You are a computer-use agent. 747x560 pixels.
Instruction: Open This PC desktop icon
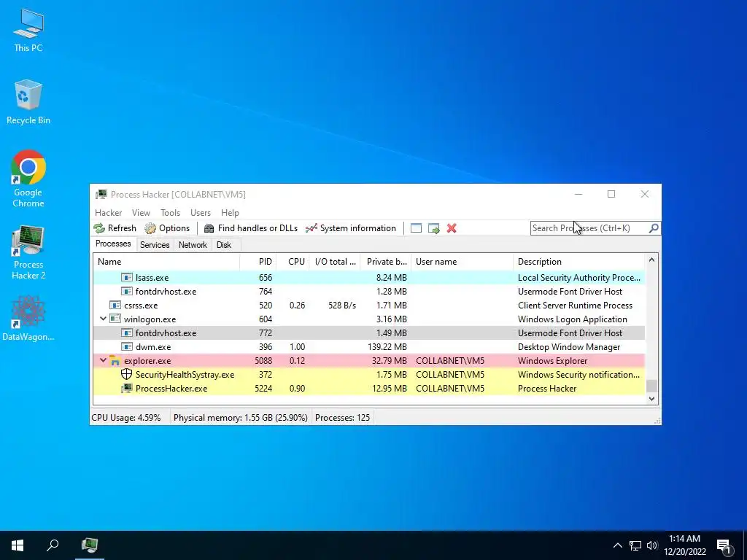pos(28,31)
